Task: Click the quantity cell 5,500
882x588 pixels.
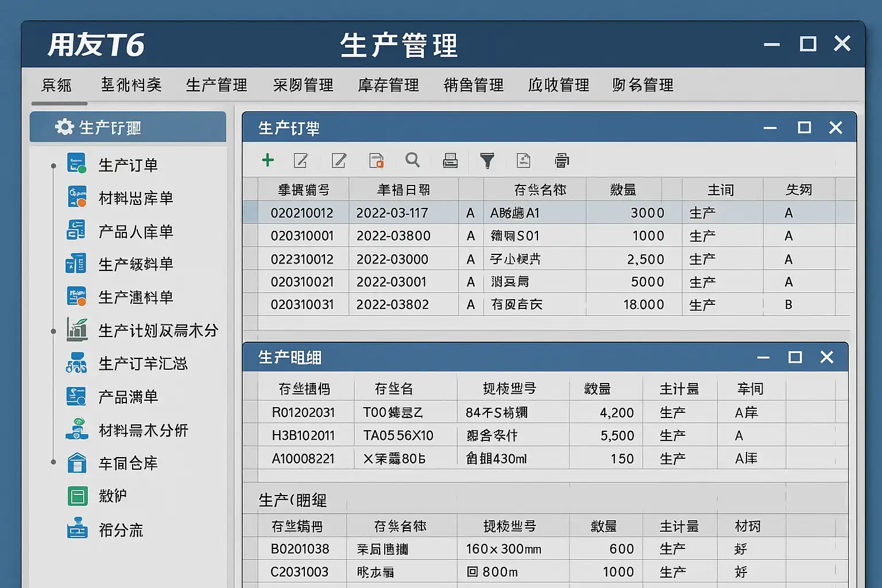Action: click(617, 436)
